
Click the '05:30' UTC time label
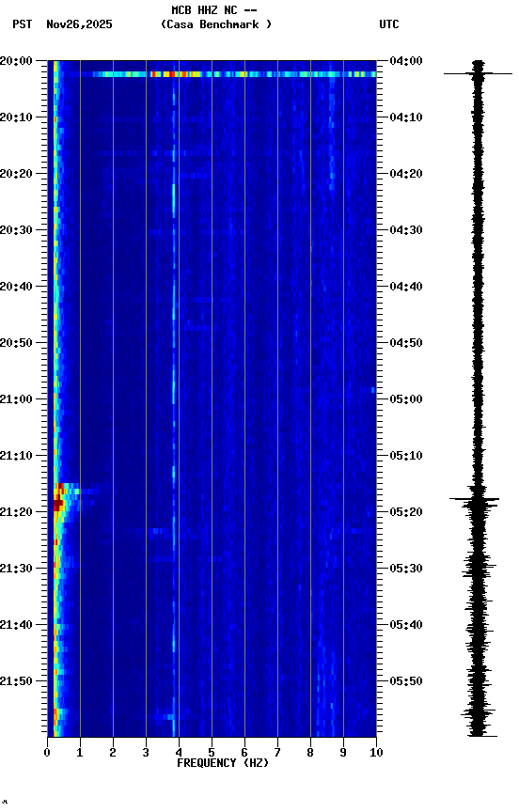406,569
